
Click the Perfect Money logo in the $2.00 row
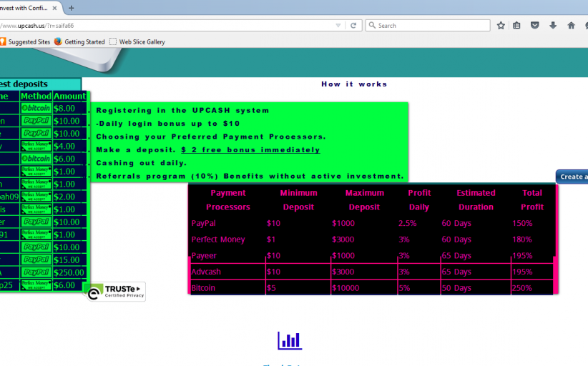pos(36,197)
